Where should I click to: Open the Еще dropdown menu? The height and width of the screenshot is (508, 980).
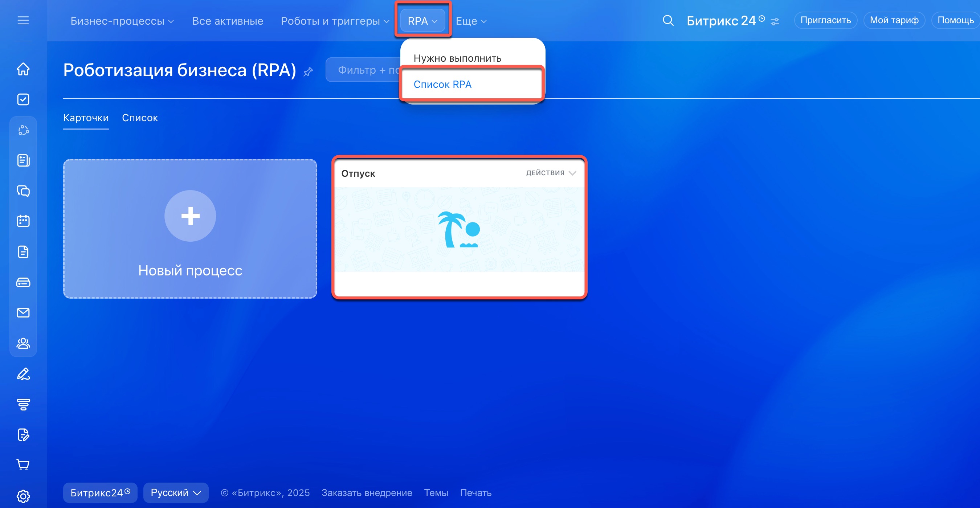tap(471, 21)
